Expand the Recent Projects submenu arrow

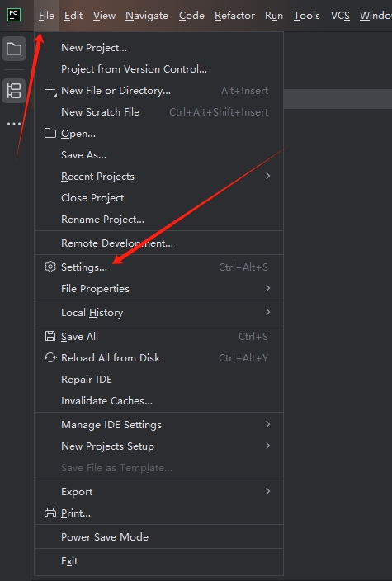click(268, 176)
